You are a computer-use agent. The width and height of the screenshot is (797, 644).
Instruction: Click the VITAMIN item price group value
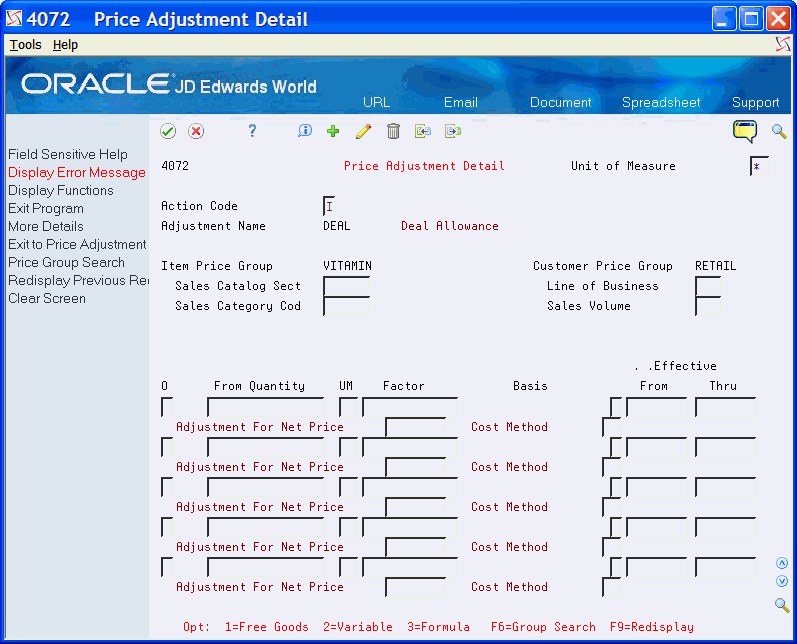[x=347, y=266]
